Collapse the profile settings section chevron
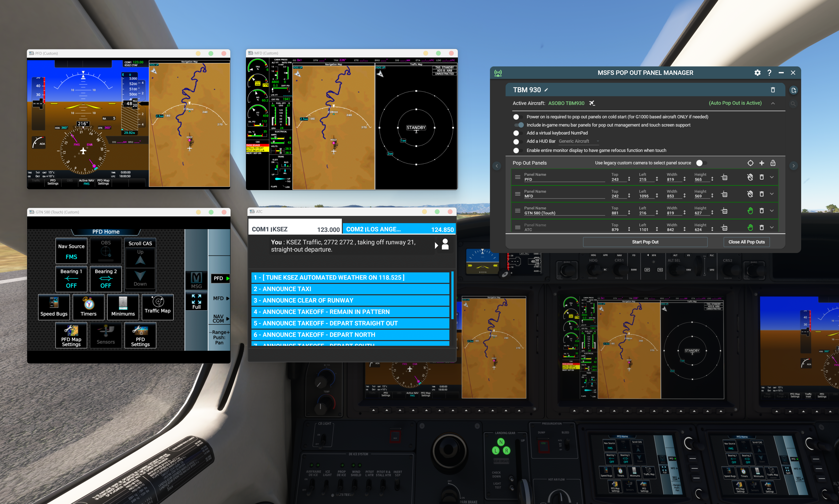This screenshot has width=839, height=504. 773,103
